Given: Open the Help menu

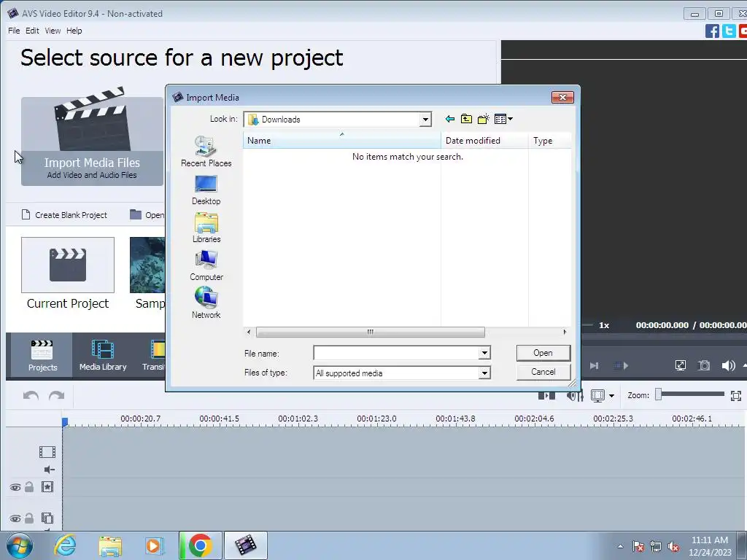Looking at the screenshot, I should click(74, 31).
